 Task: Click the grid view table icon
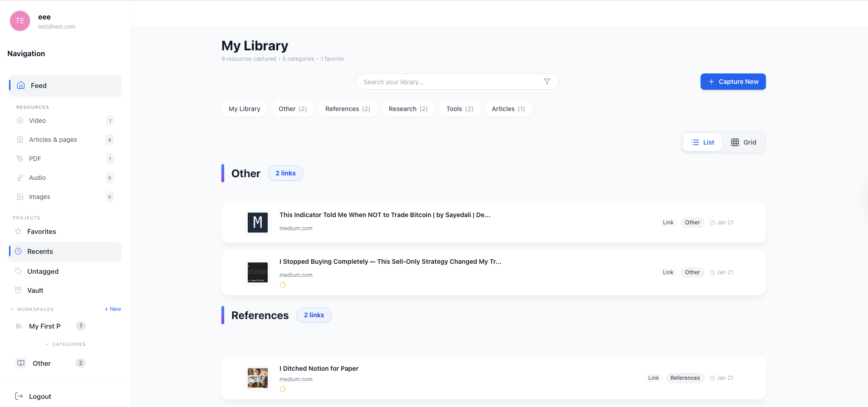pyautogui.click(x=735, y=142)
